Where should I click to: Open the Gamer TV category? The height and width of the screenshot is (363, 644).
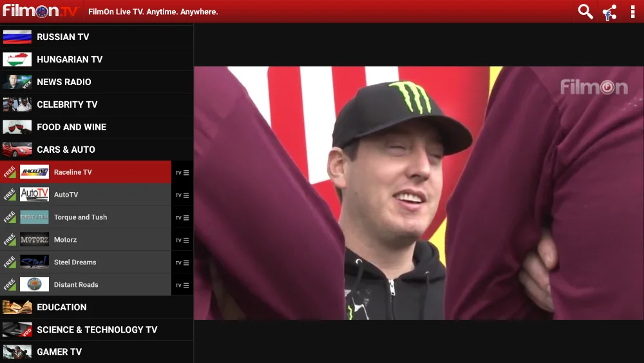point(97,352)
